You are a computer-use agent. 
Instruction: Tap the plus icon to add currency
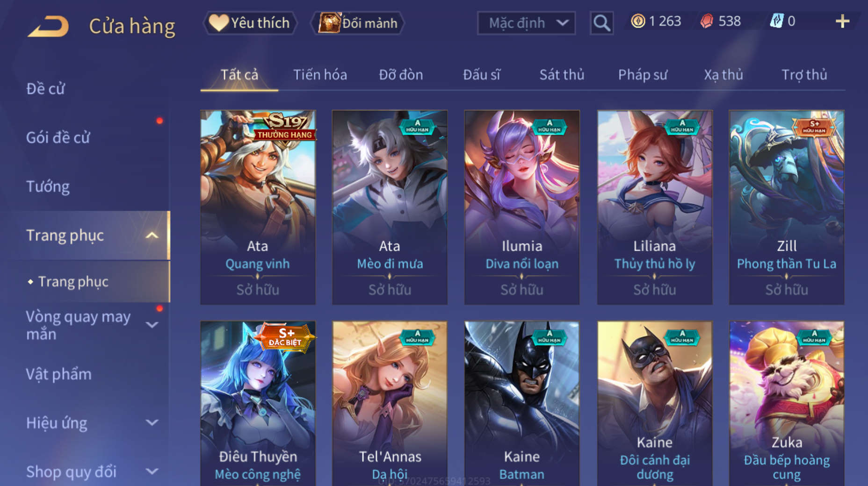tap(842, 21)
